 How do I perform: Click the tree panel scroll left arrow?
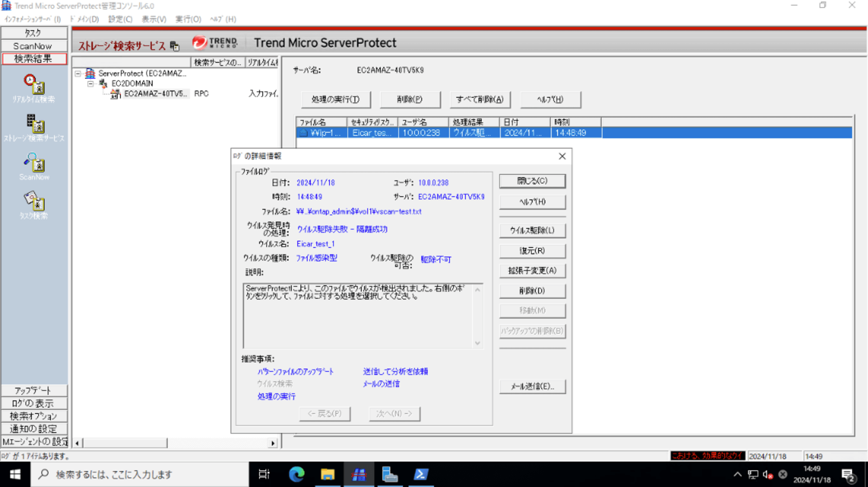point(77,443)
